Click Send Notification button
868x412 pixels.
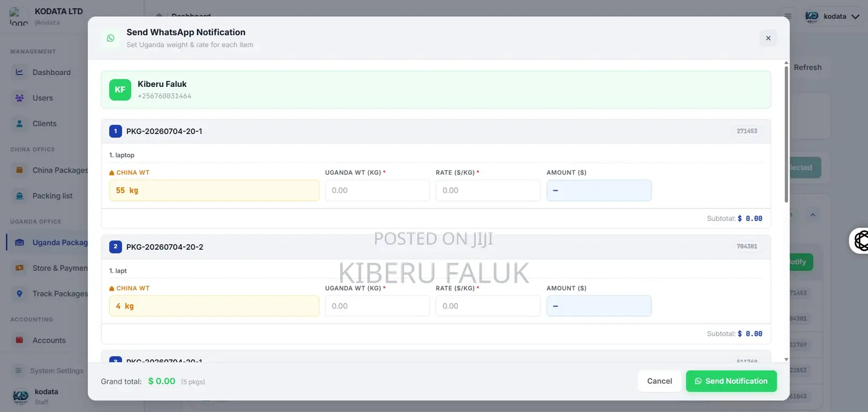tap(731, 381)
